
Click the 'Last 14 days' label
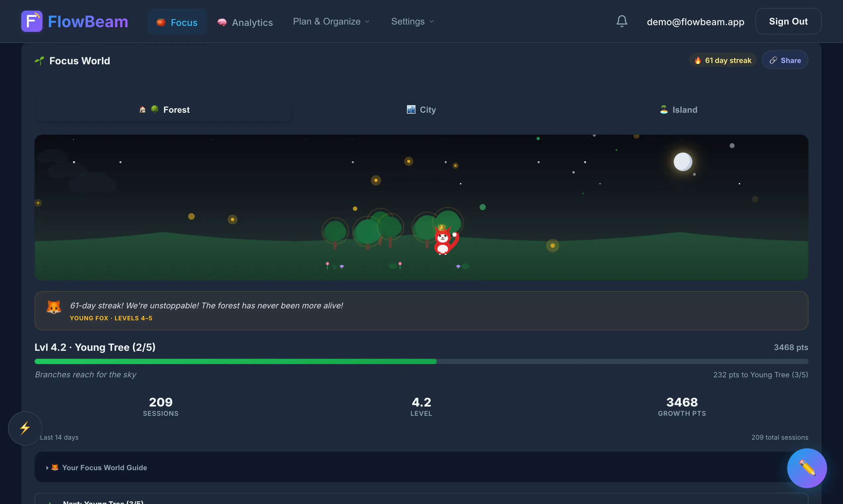59,437
